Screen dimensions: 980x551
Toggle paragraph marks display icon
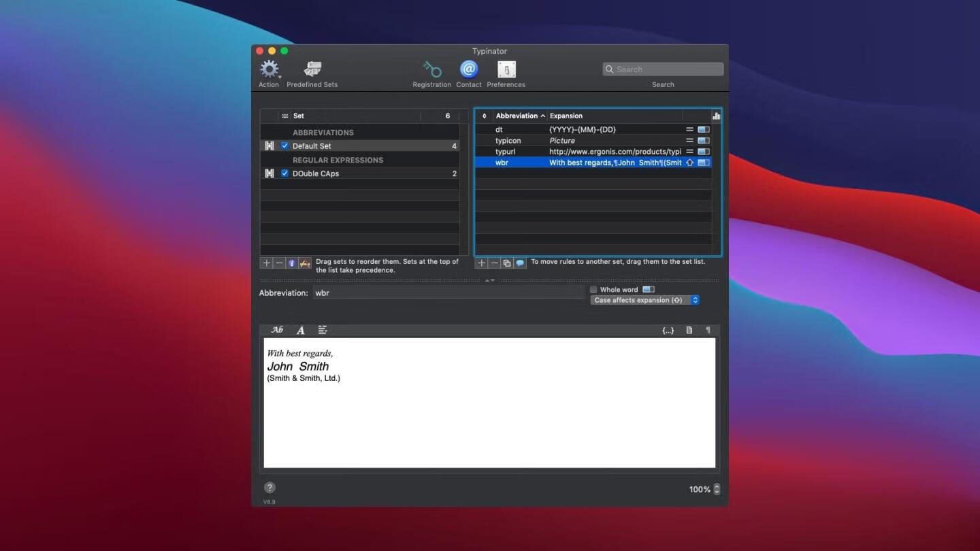coord(708,330)
